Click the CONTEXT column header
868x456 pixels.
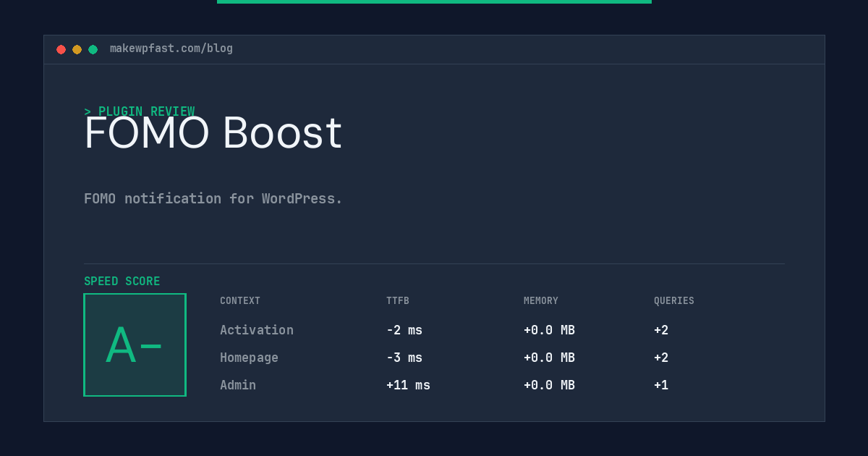[240, 301]
